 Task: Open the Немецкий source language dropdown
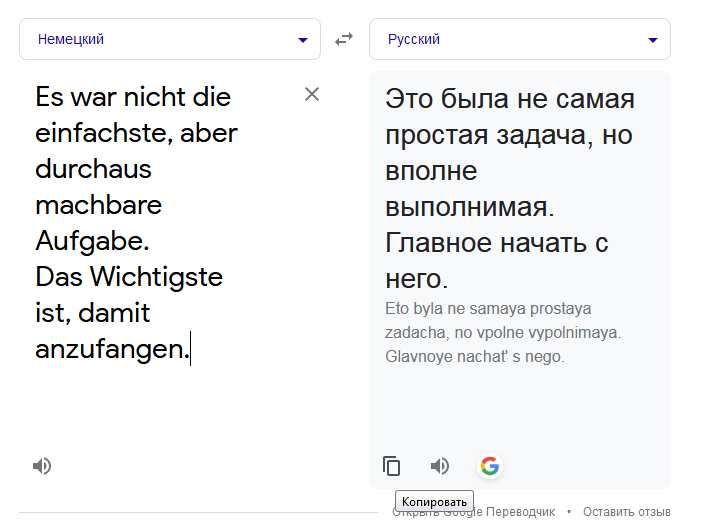pos(170,39)
